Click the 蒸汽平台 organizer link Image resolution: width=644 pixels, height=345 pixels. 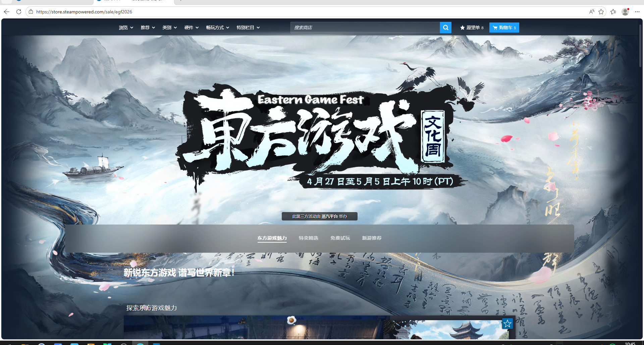point(329,216)
